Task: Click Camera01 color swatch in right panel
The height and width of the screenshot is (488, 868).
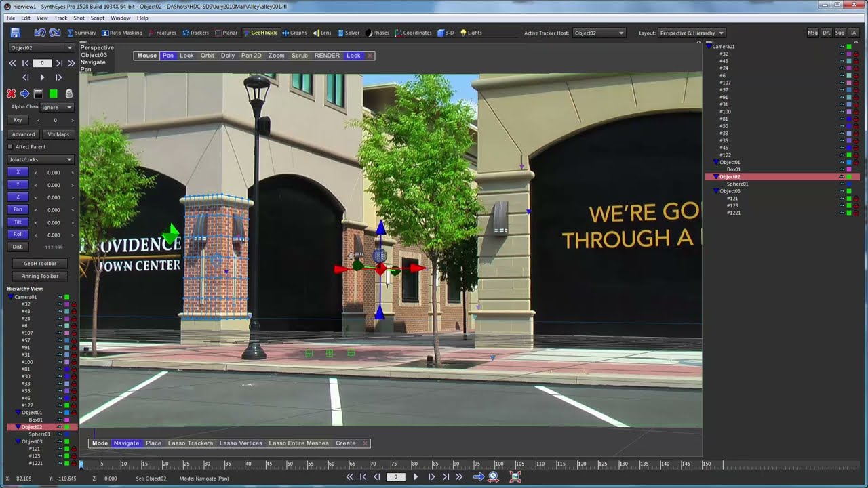Action: click(849, 47)
